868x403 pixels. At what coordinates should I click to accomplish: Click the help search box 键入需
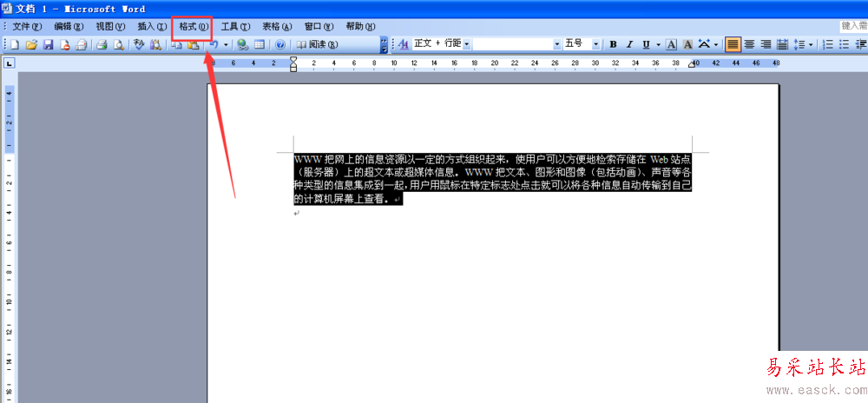853,26
